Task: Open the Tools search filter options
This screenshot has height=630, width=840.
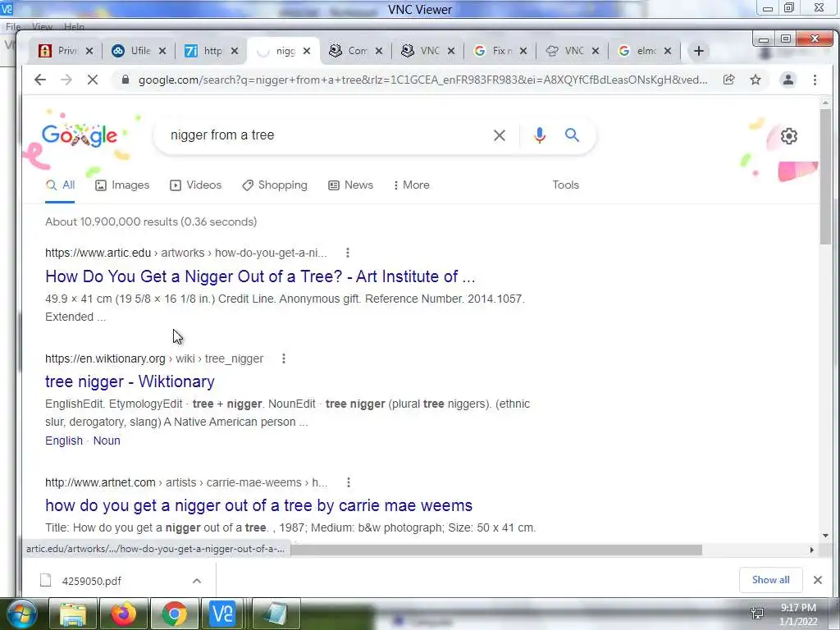Action: tap(566, 185)
